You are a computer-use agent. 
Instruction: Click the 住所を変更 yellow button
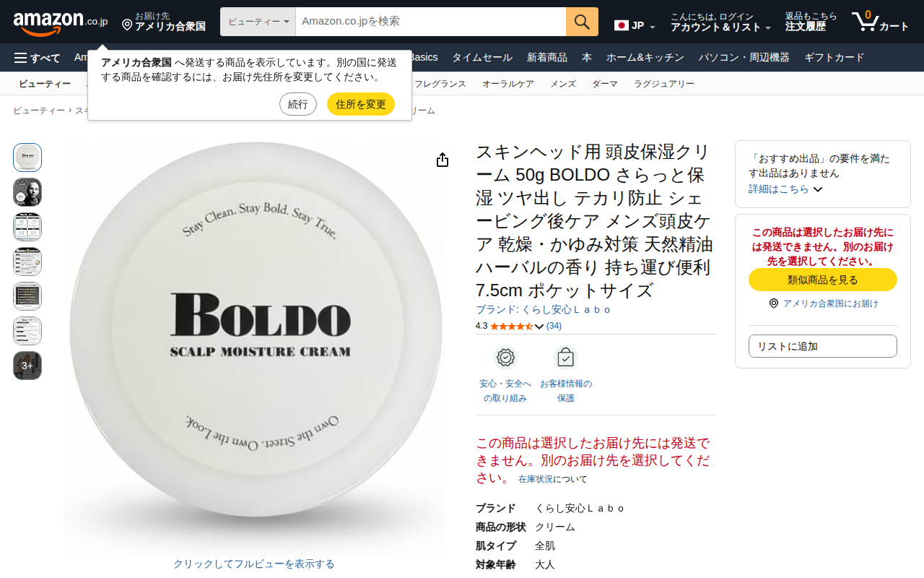tap(361, 104)
